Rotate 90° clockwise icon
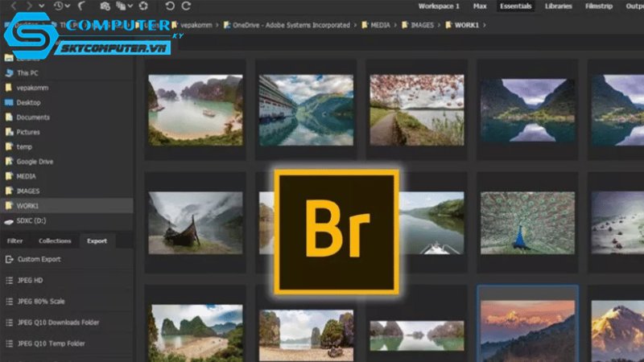The width and height of the screenshot is (644, 362). pos(186,6)
